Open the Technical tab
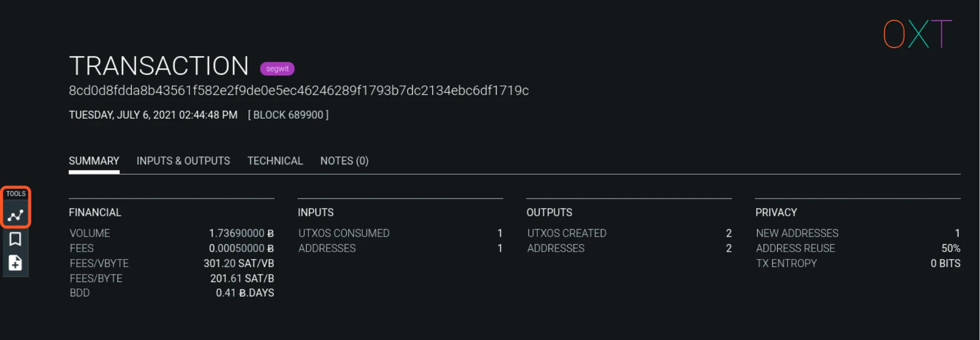This screenshot has height=340, width=980. (x=275, y=161)
